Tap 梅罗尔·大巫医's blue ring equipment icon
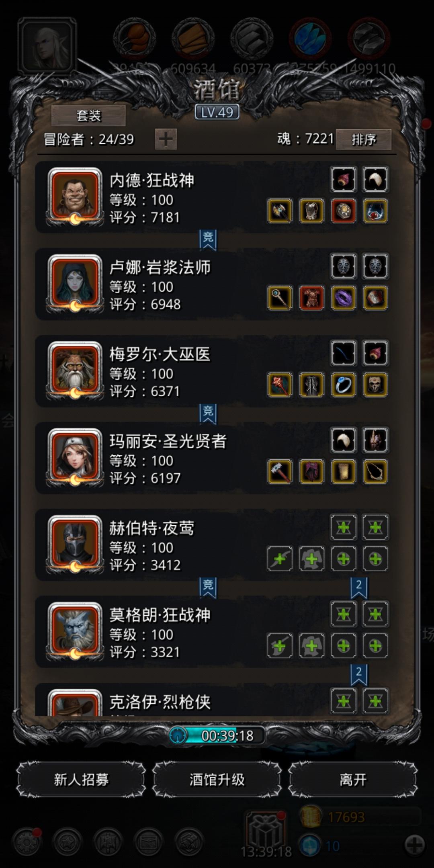The height and width of the screenshot is (868, 434). point(344,385)
